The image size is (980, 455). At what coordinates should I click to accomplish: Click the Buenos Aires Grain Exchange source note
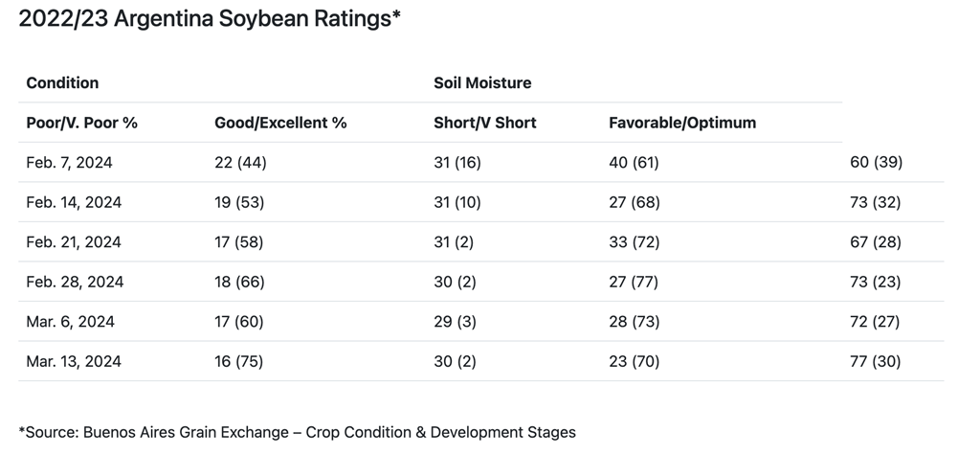click(x=297, y=432)
